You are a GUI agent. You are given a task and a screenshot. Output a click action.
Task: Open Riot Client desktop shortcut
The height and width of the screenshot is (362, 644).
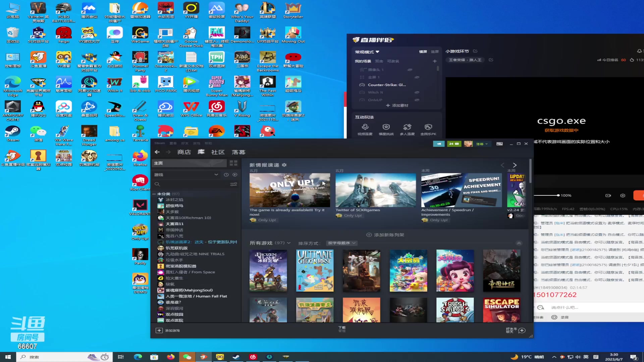pyautogui.click(x=140, y=183)
